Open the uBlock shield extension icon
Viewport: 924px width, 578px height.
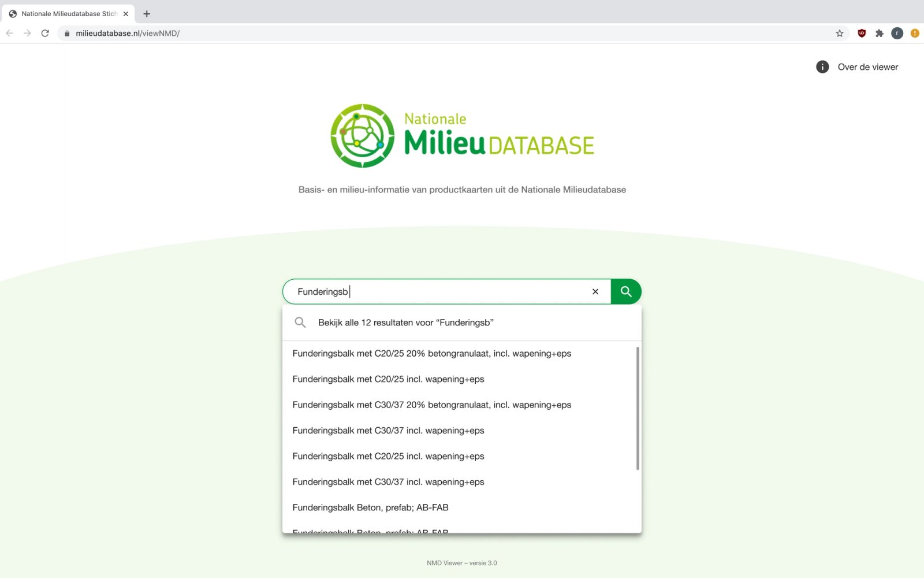(862, 33)
